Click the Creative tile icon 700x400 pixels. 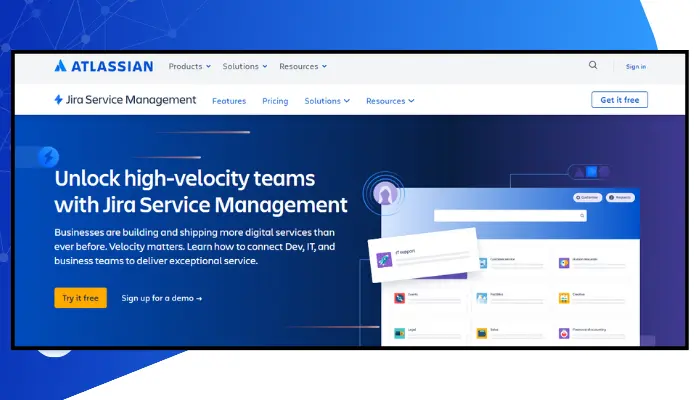coord(564,298)
